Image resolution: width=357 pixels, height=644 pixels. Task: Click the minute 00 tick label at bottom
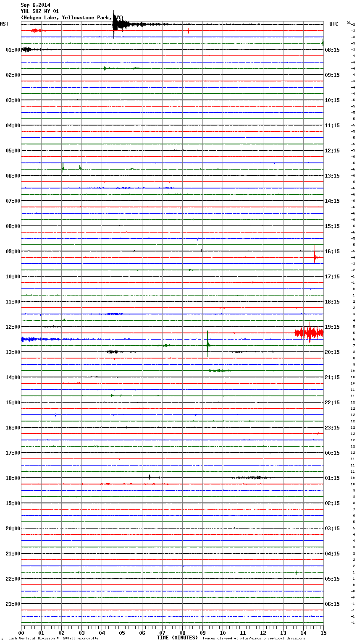click(x=21, y=633)
